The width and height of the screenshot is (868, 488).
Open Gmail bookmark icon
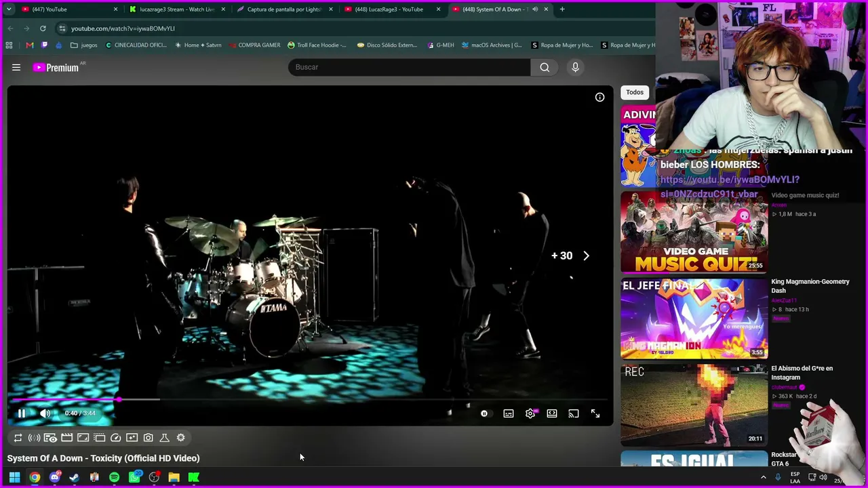click(30, 45)
